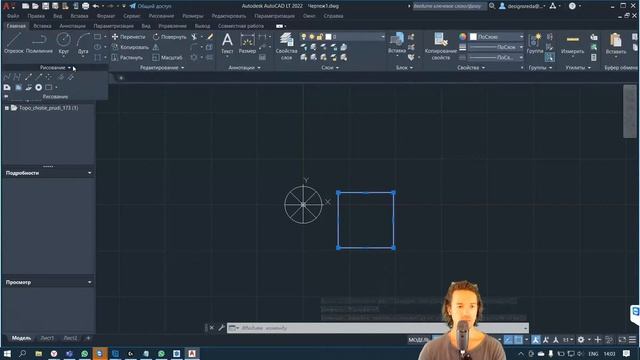Click the Erase pencil icon
The height and width of the screenshot is (360, 640).
tap(210, 37)
